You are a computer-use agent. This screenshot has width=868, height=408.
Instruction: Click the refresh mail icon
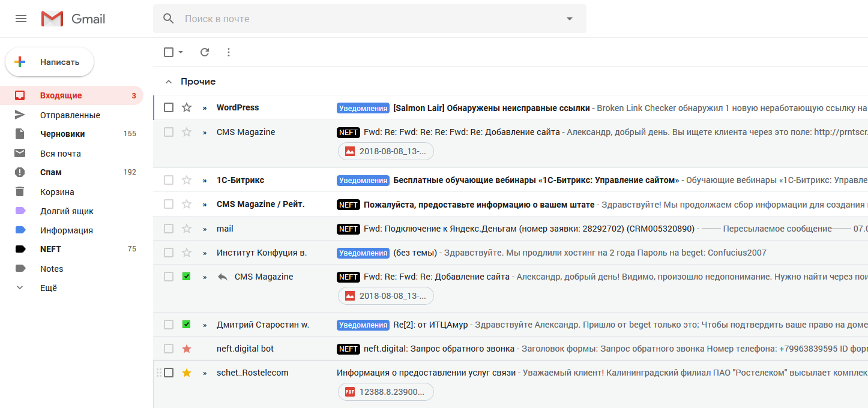click(x=205, y=52)
